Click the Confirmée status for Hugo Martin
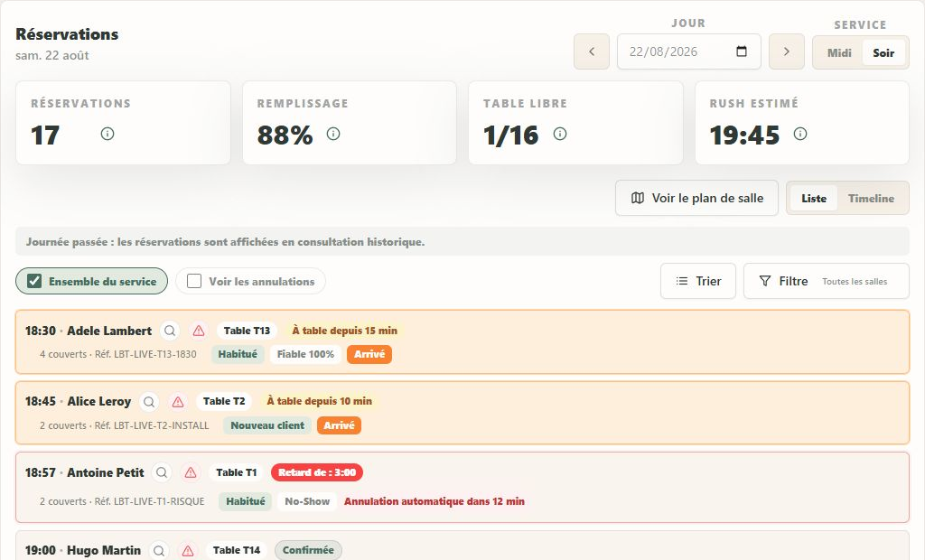 [x=308, y=550]
